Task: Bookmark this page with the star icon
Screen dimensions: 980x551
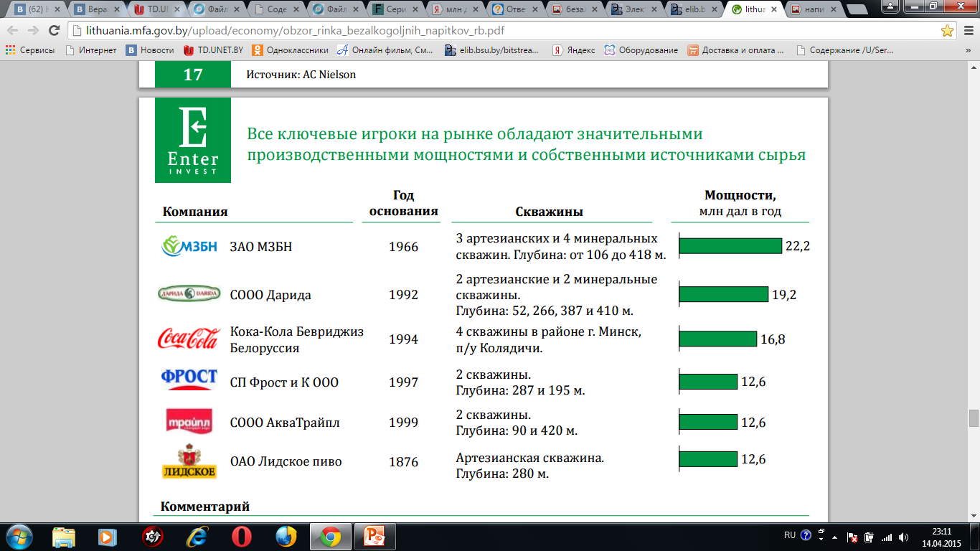Action: [x=947, y=31]
